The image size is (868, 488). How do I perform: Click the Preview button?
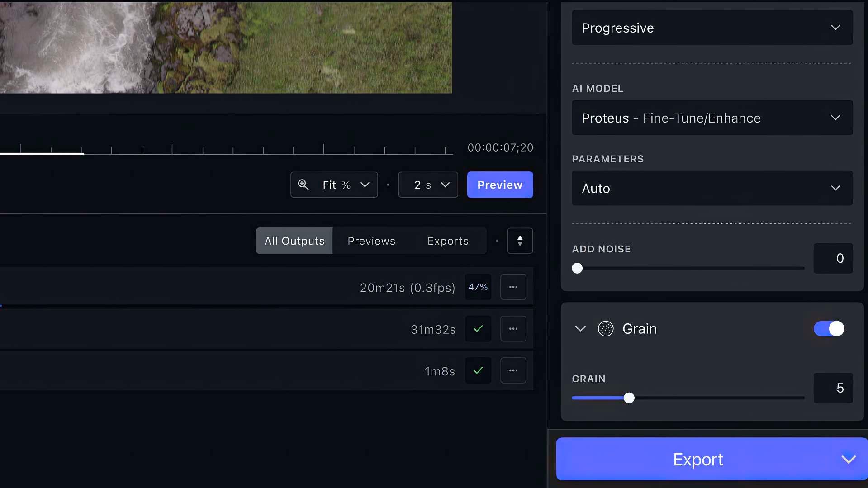pyautogui.click(x=499, y=185)
